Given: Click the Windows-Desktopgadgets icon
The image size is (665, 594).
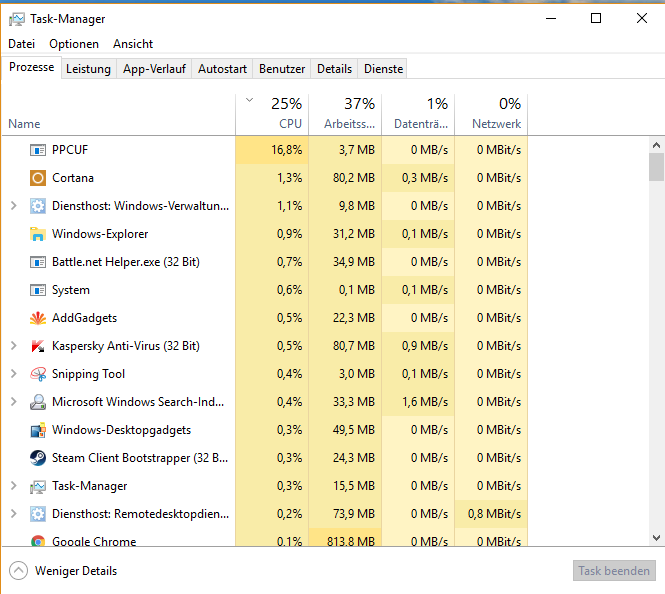Looking at the screenshot, I should tap(38, 430).
